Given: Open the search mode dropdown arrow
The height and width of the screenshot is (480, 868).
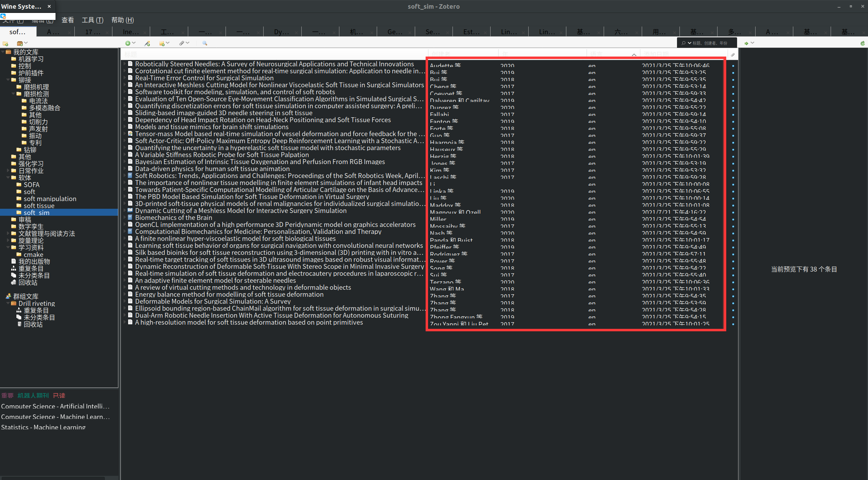Looking at the screenshot, I should pos(689,43).
